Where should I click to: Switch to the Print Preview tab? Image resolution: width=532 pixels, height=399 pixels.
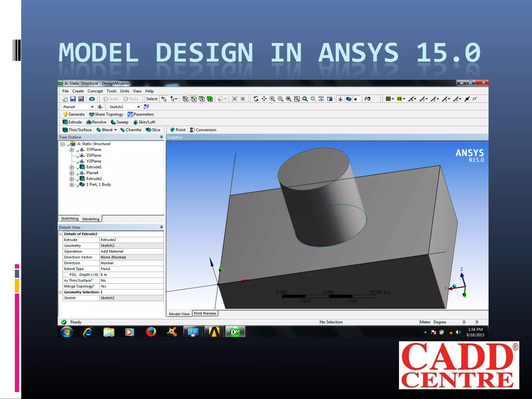(x=205, y=313)
